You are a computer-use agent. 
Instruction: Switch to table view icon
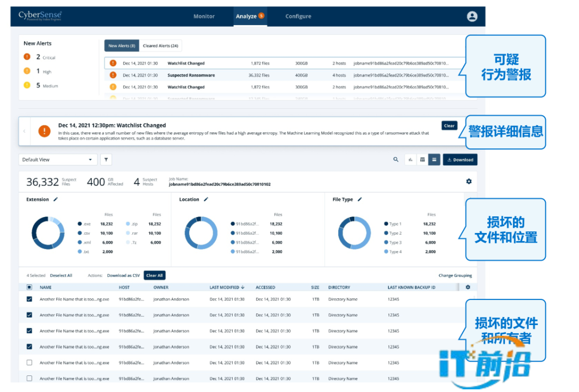point(422,160)
